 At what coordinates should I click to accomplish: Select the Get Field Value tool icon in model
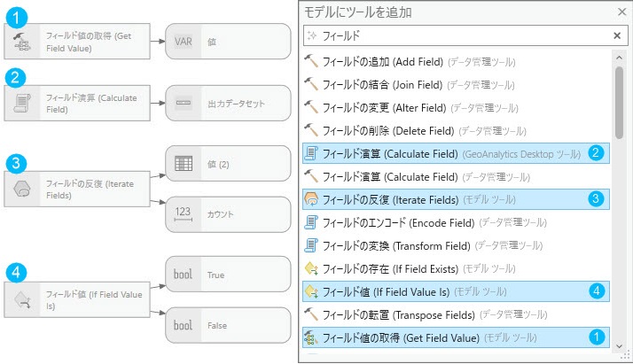tap(22, 42)
